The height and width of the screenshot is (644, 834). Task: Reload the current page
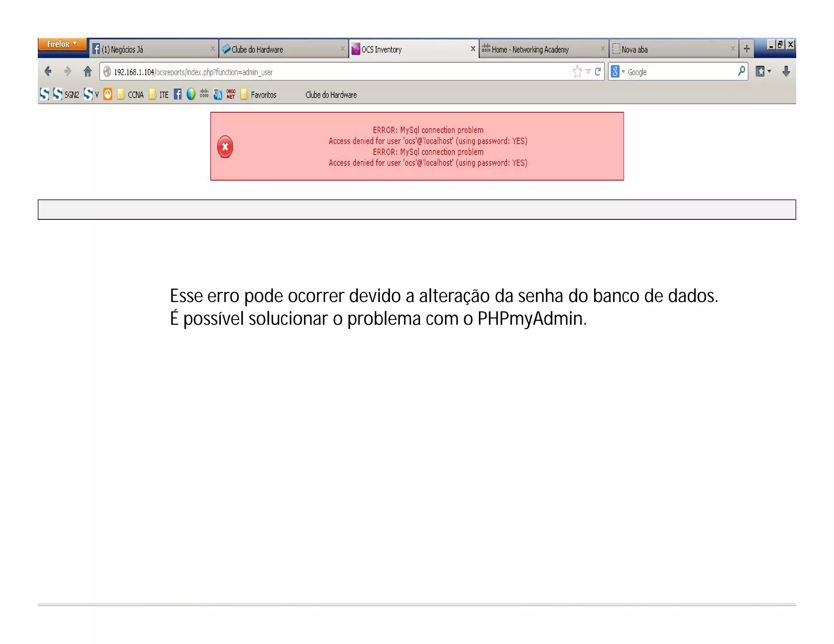(598, 72)
